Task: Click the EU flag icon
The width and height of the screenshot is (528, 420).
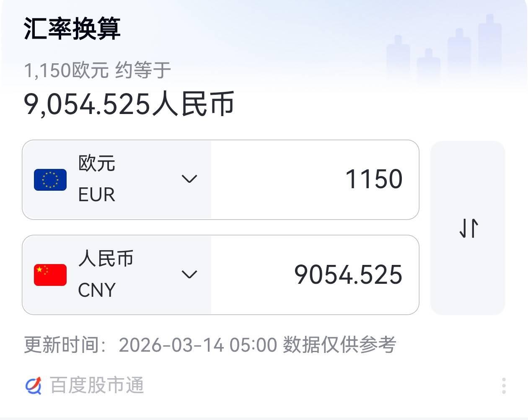Action: click(50, 179)
